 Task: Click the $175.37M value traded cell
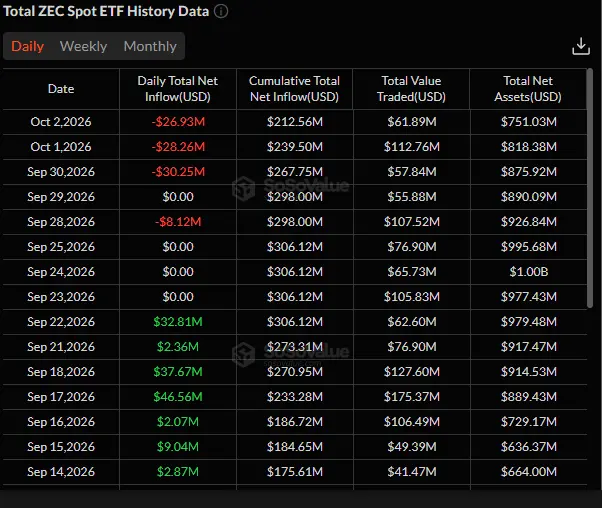[x=412, y=396]
